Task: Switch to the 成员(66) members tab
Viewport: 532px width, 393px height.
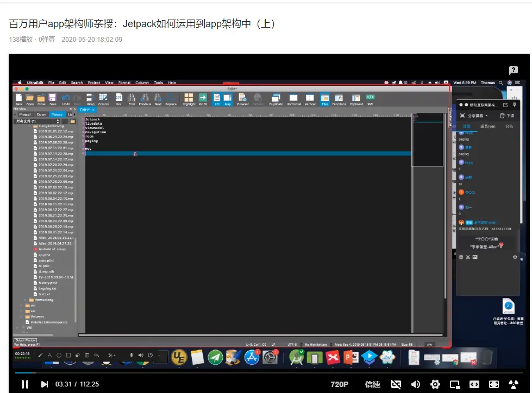Action: coord(487,126)
